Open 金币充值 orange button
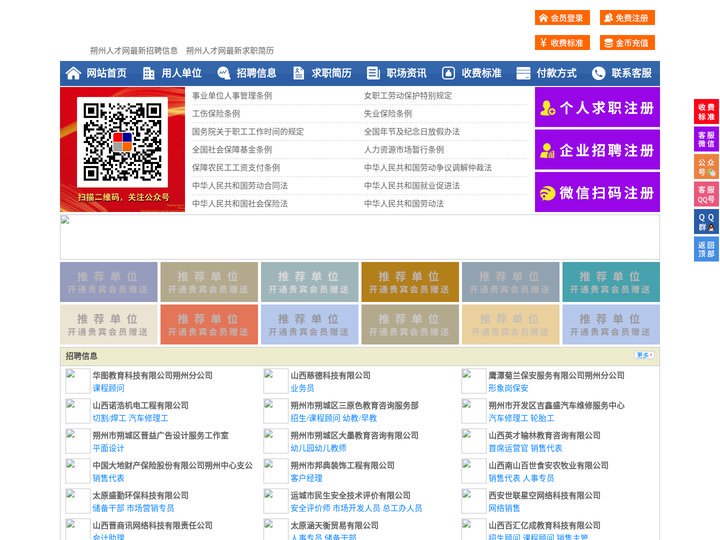The height and width of the screenshot is (540, 720). 627,43
